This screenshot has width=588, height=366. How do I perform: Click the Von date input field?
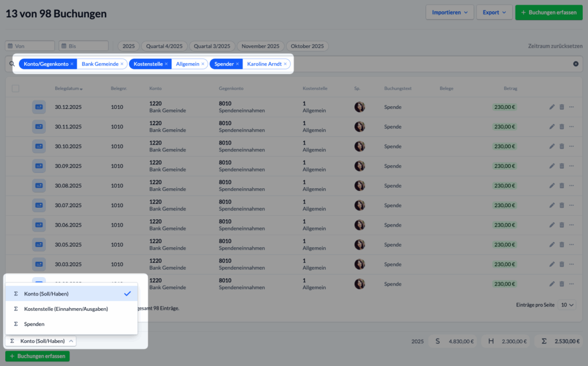30,46
